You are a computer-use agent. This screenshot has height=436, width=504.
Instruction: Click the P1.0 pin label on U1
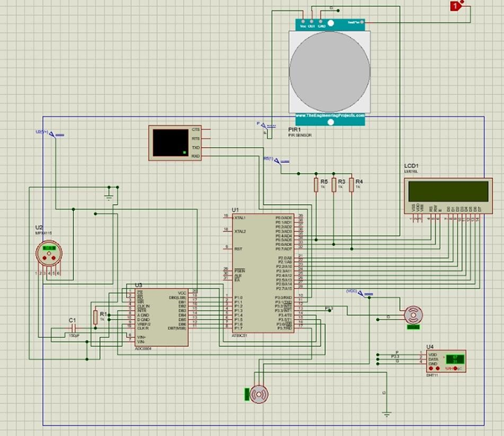(239, 297)
